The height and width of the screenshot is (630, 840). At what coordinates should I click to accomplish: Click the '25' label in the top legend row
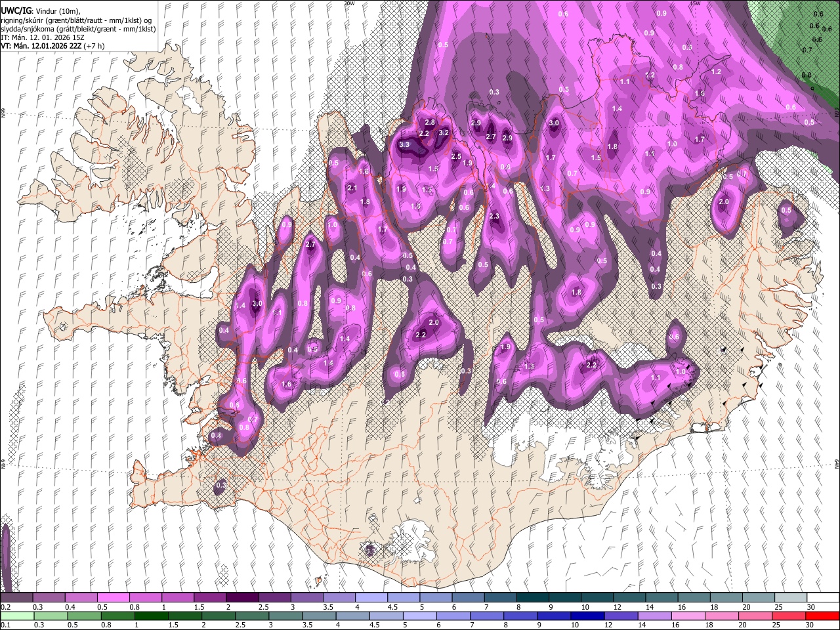(778, 607)
